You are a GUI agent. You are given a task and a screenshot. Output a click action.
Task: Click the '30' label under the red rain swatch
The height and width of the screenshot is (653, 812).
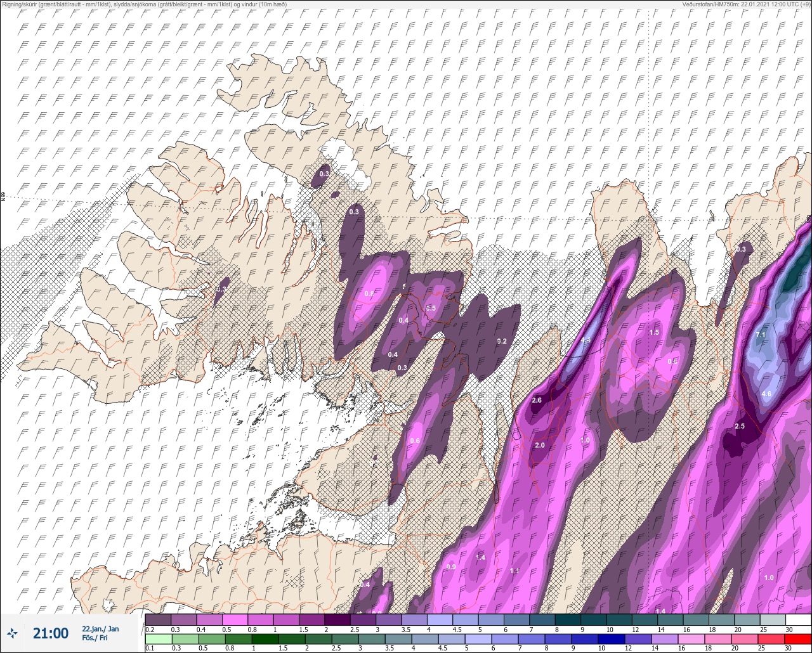[788, 649]
